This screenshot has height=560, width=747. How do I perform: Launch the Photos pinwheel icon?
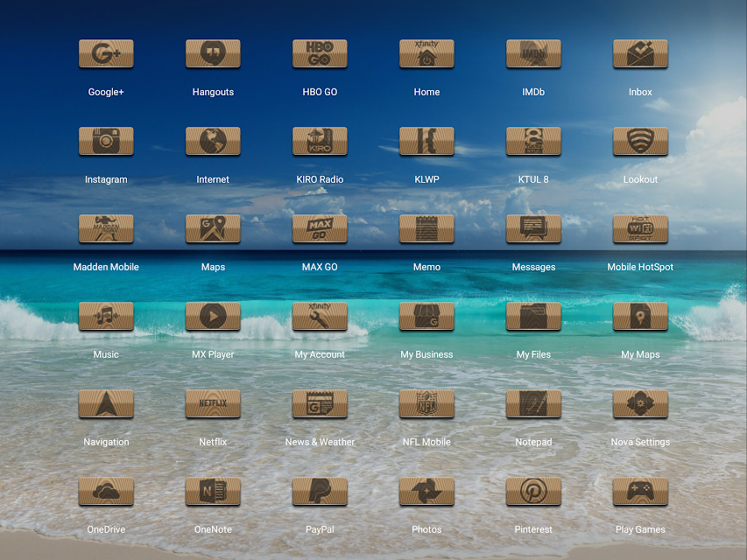426,492
